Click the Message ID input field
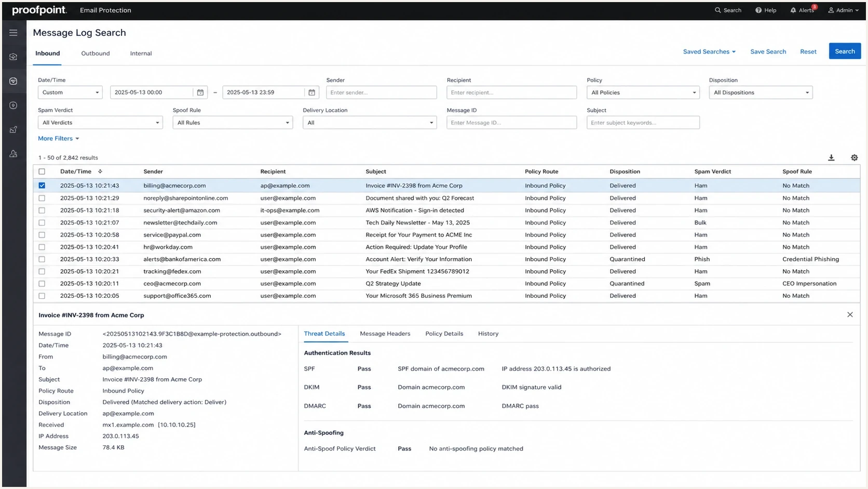Viewport: 868px width, 489px height. (x=511, y=123)
